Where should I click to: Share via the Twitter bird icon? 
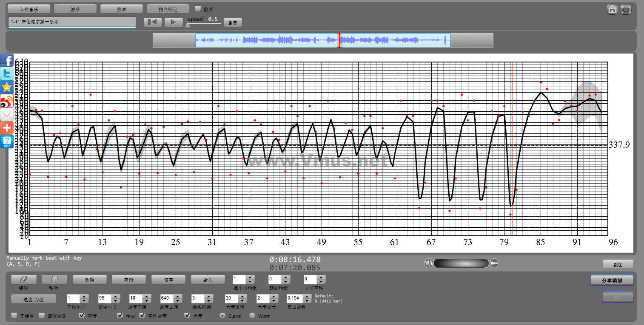(x=7, y=74)
